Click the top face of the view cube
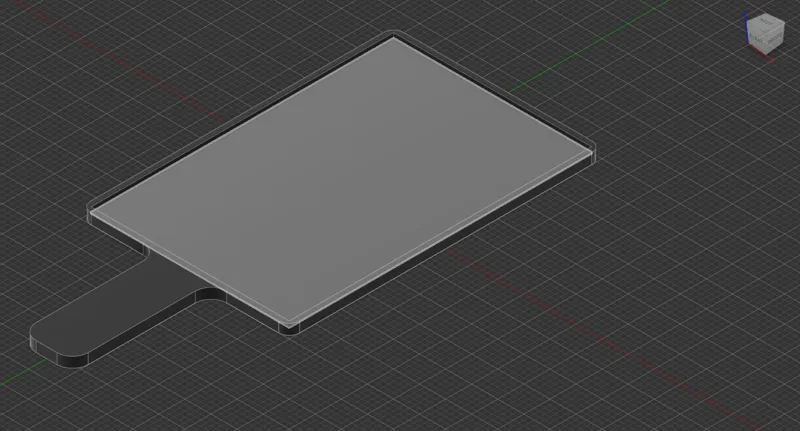The width and height of the screenshot is (800, 431). (765, 21)
